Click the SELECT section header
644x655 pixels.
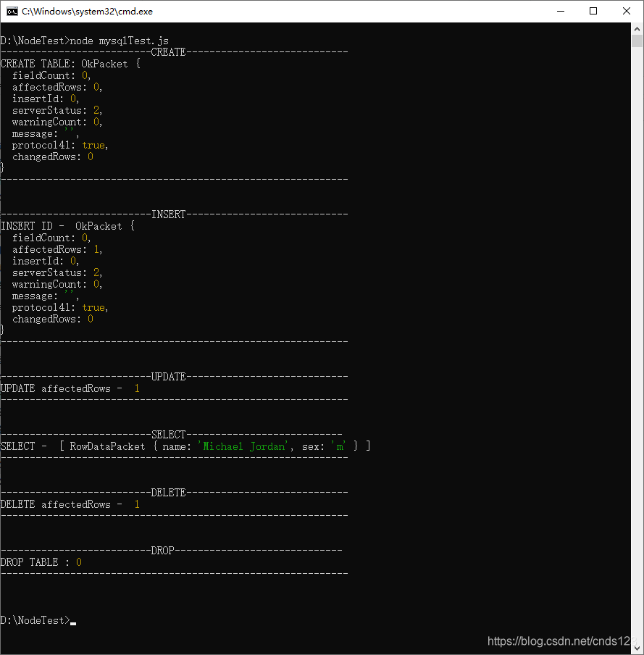click(168, 435)
